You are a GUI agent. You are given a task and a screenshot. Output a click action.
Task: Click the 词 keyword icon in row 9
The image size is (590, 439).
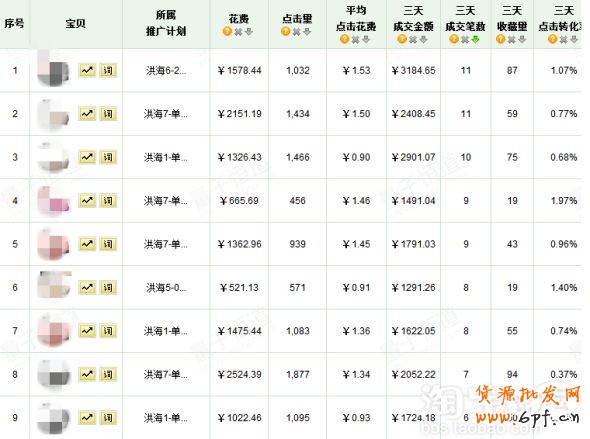pos(108,418)
